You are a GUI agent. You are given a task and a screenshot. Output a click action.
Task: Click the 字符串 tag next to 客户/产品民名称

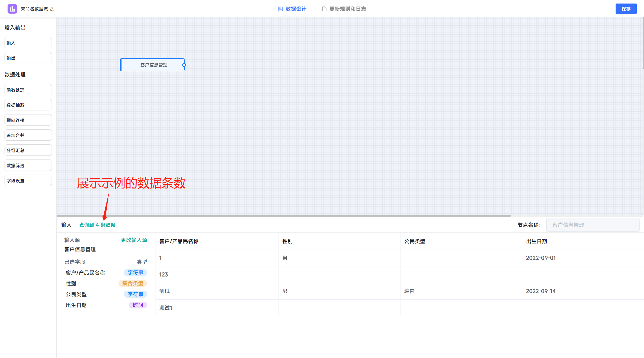135,272
